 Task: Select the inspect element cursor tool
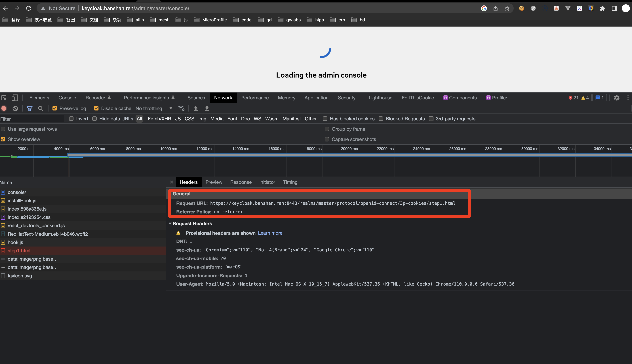click(4, 97)
